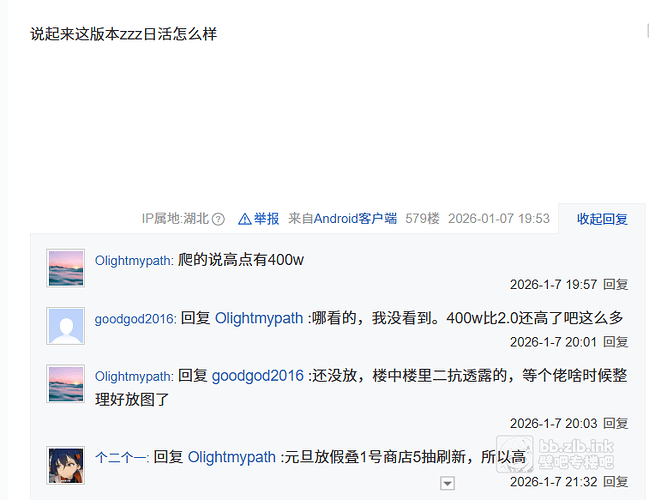
Task: Reply to the 21:32 comment
Action: click(615, 482)
